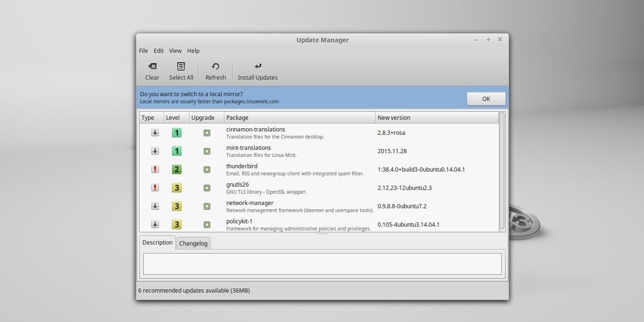Open the Edit menu
Screen dimensions: 644x322
click(x=158, y=51)
